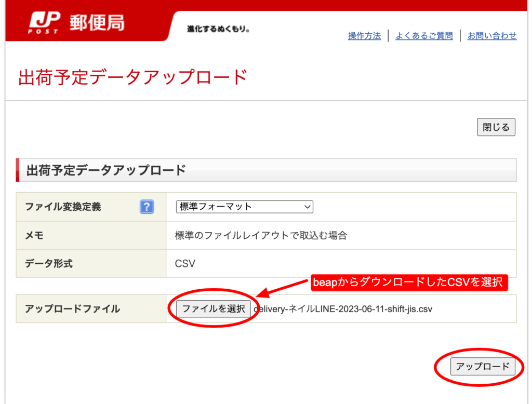Image resolution: width=532 pixels, height=404 pixels.
Task: Go to the お問い合わせ link
Action: (492, 36)
